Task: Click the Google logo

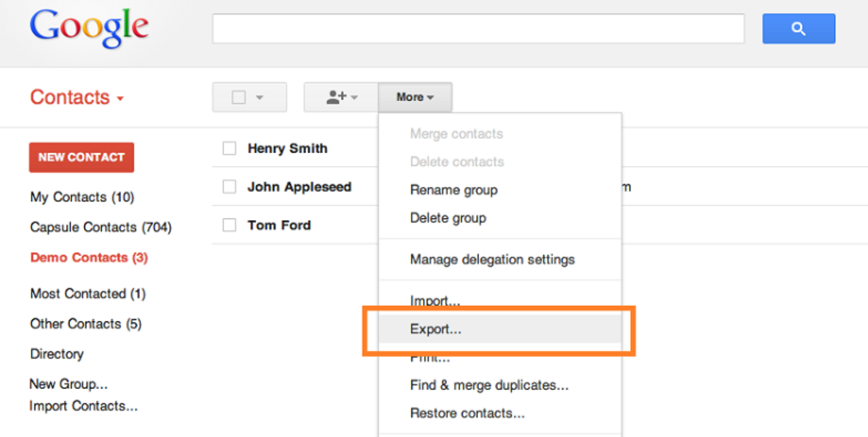Action: point(90,29)
